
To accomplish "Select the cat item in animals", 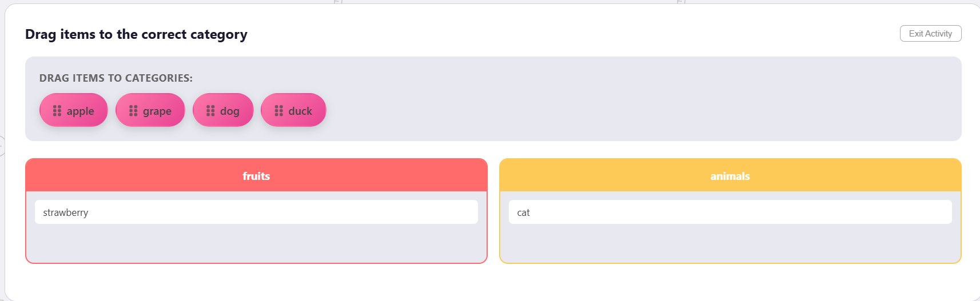I will tap(730, 212).
